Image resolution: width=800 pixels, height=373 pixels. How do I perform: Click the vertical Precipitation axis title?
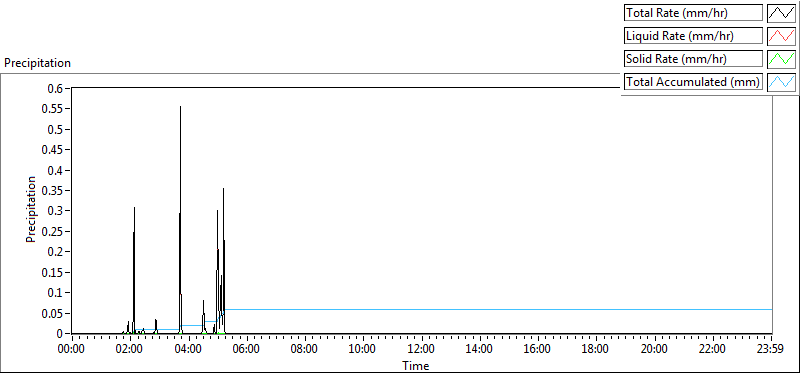(31, 210)
